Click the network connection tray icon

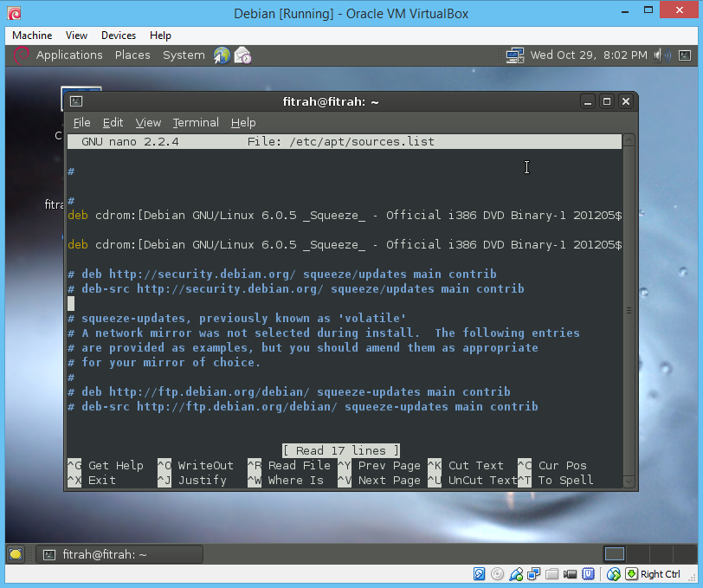pos(515,55)
